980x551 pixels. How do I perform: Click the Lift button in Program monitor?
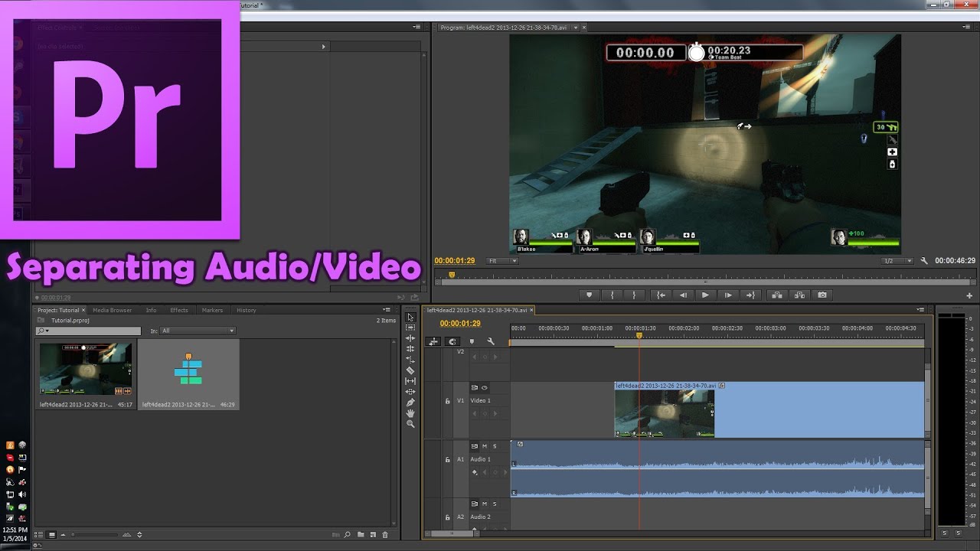tap(776, 295)
